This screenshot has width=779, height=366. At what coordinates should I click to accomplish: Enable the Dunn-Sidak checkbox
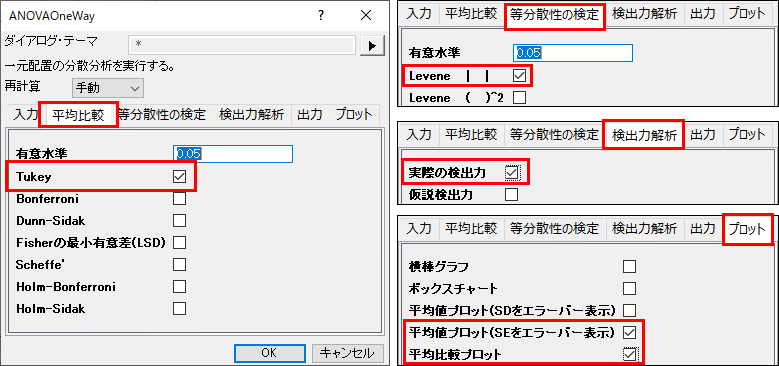tap(179, 220)
